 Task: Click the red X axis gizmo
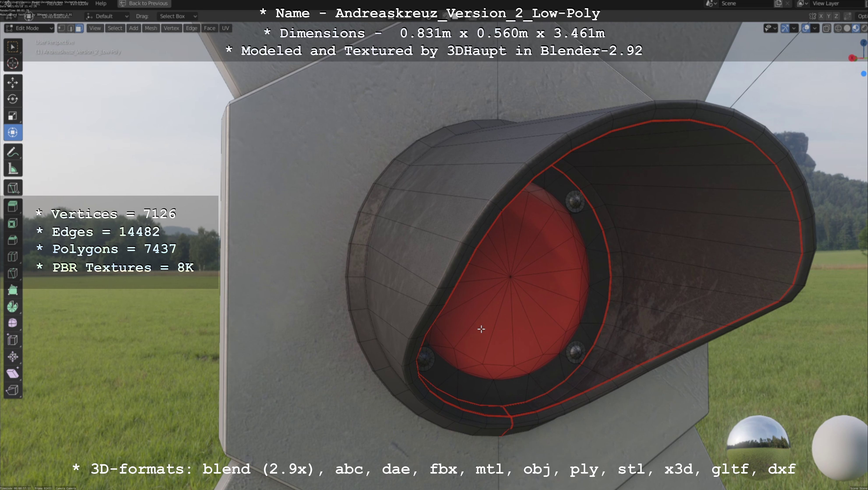[852, 58]
